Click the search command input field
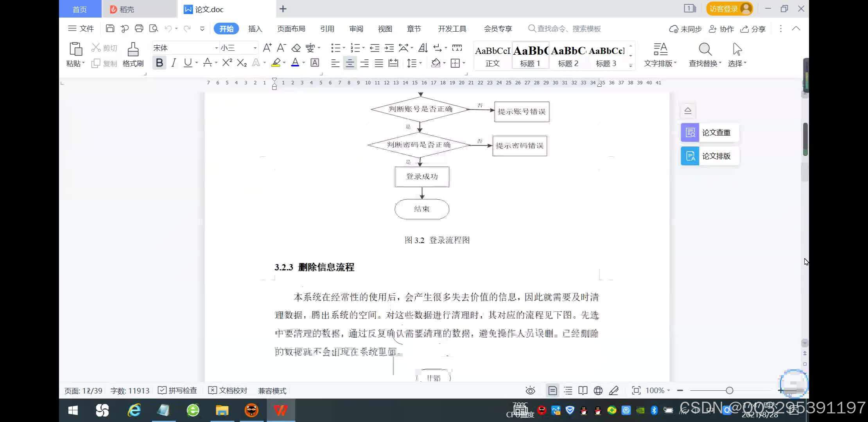This screenshot has width=868, height=422. pyautogui.click(x=565, y=29)
